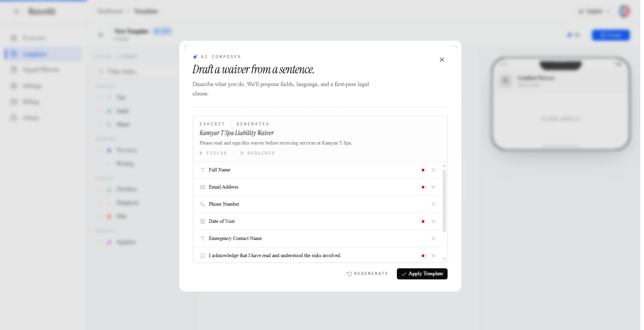Click the scroll-up arrow of the fields list
This screenshot has width=644, height=330.
click(x=444, y=165)
